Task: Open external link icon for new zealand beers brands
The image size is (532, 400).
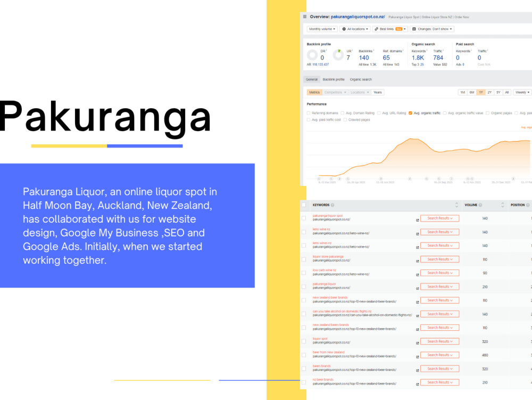Action: (x=417, y=329)
